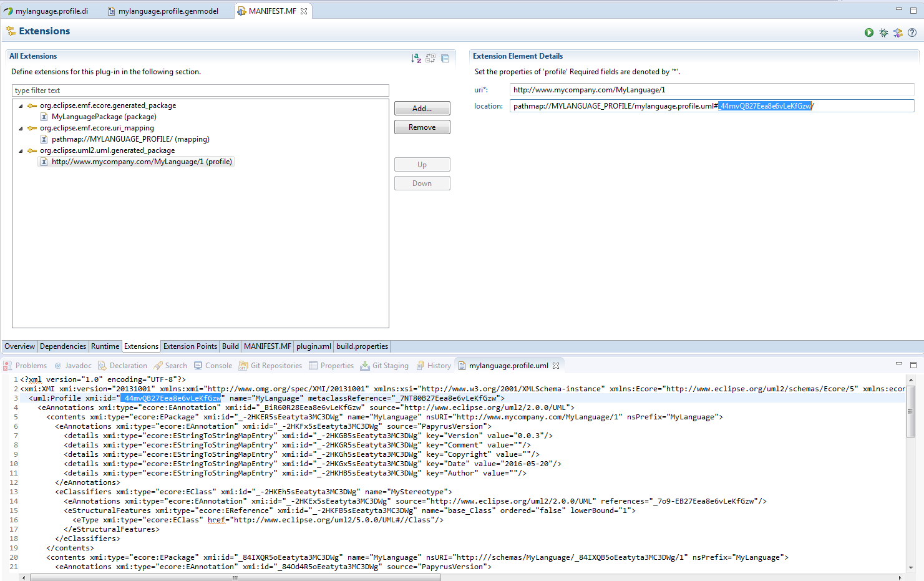
Task: Click the Down button
Action: (422, 183)
